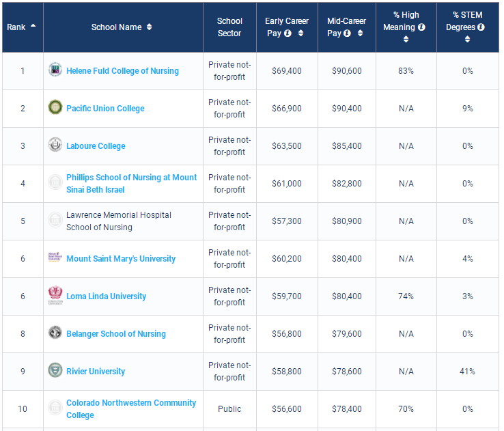Select 74% high meaning cell

[x=406, y=296]
